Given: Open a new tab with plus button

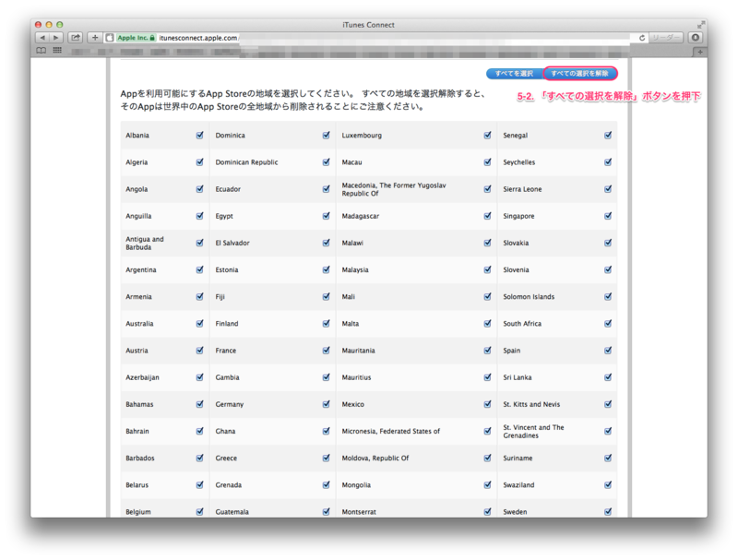Looking at the screenshot, I should click(700, 52).
